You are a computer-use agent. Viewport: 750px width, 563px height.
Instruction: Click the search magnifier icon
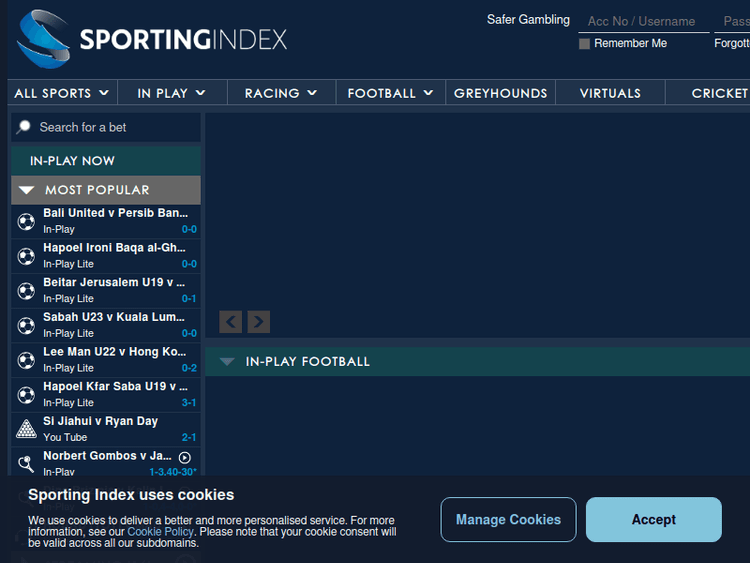click(x=23, y=127)
